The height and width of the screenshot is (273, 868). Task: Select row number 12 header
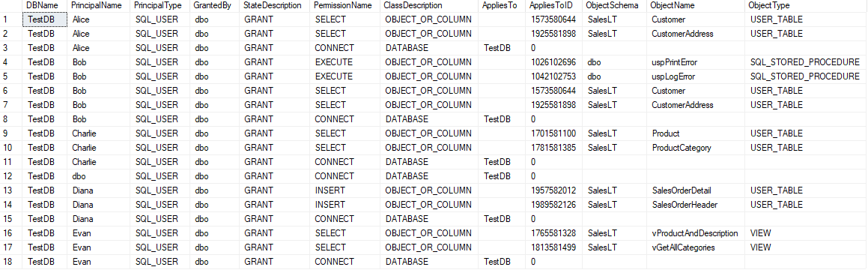coord(11,176)
